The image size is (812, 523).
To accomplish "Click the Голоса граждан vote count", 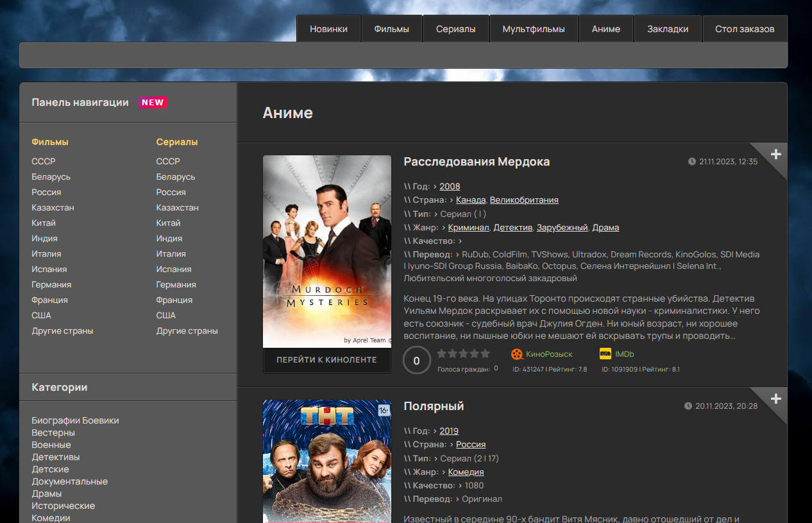I will (496, 368).
